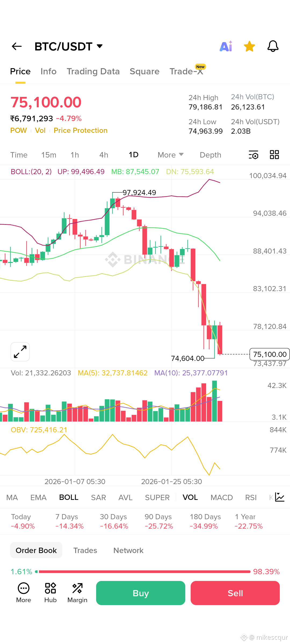Toggle the BOLL indicator
Screen dimensions: 290x644
click(x=69, y=497)
